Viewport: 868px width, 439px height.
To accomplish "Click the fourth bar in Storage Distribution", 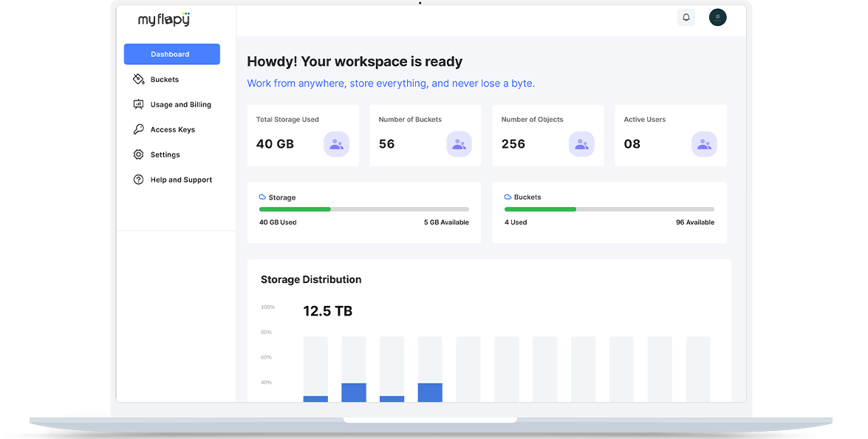I will 430,370.
